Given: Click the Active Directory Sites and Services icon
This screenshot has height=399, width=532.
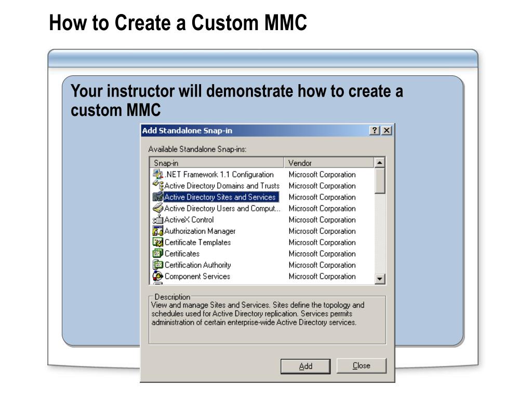Looking at the screenshot, I should (x=158, y=197).
